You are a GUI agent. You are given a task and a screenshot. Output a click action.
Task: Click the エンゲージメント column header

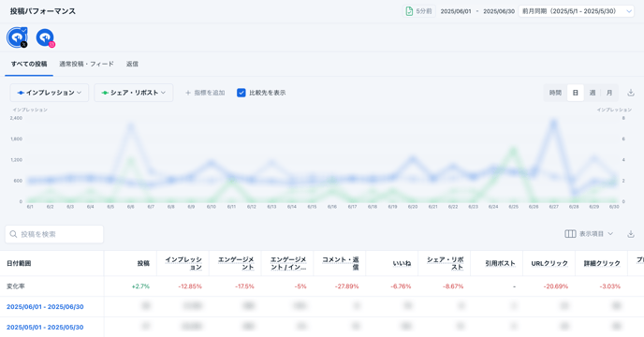(x=236, y=263)
